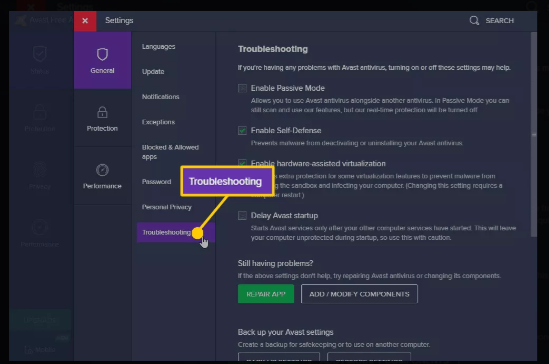Click Add / Modify Components button

click(x=359, y=294)
